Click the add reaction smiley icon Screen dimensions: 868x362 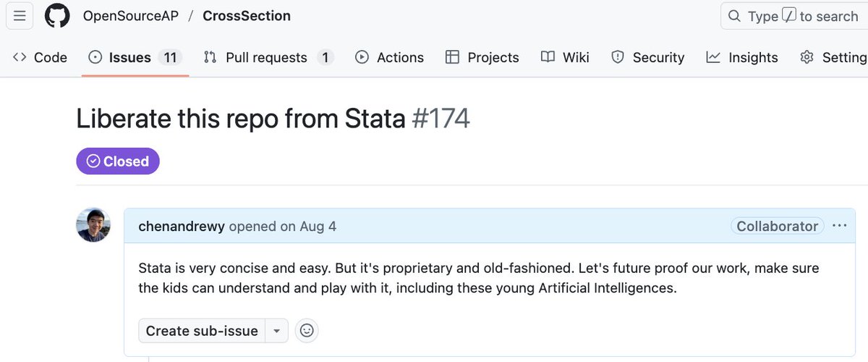point(307,331)
